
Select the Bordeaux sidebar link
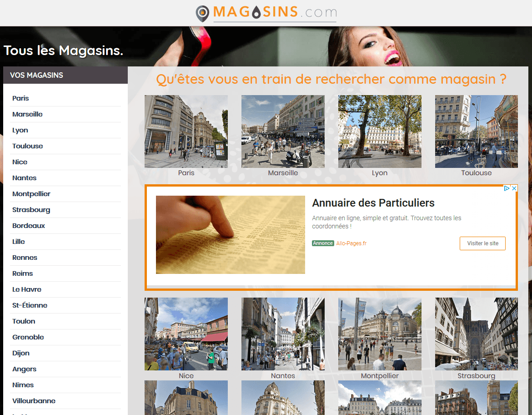point(29,226)
